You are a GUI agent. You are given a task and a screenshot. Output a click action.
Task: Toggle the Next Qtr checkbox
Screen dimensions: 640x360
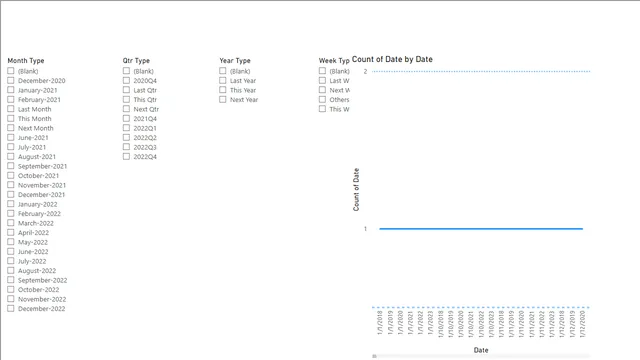pos(126,109)
